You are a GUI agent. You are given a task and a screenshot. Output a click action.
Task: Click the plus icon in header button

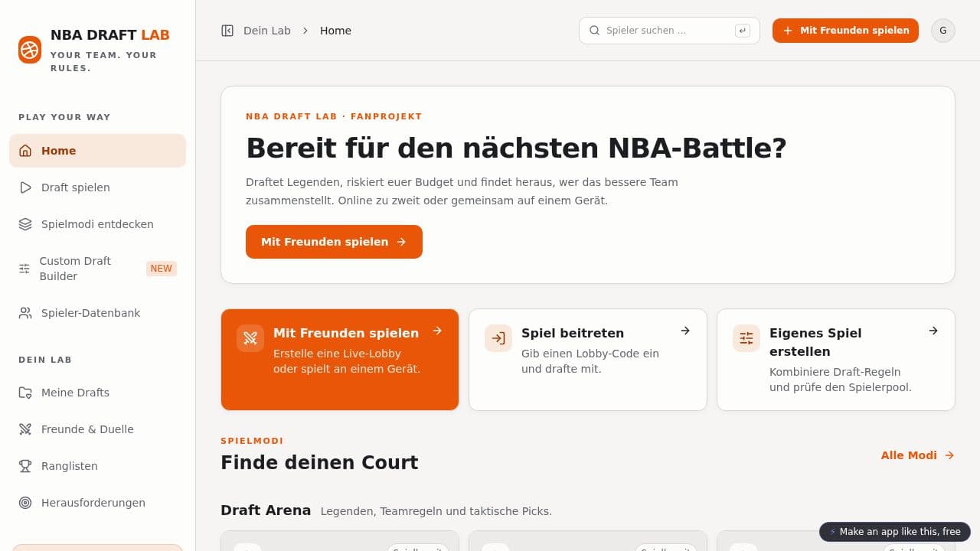(x=788, y=31)
